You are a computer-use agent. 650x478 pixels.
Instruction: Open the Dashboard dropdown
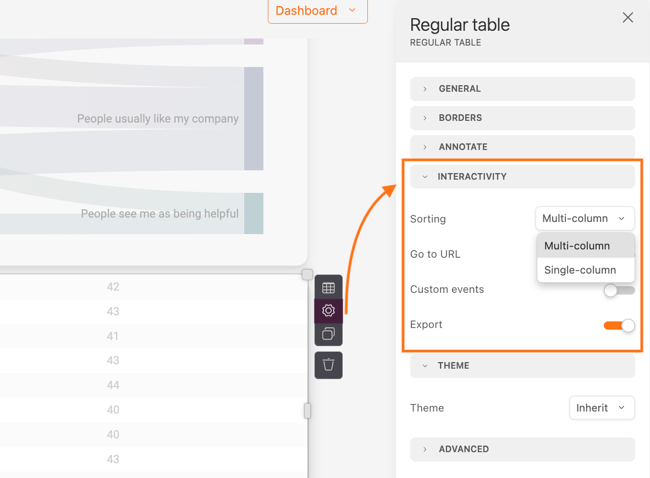point(317,11)
